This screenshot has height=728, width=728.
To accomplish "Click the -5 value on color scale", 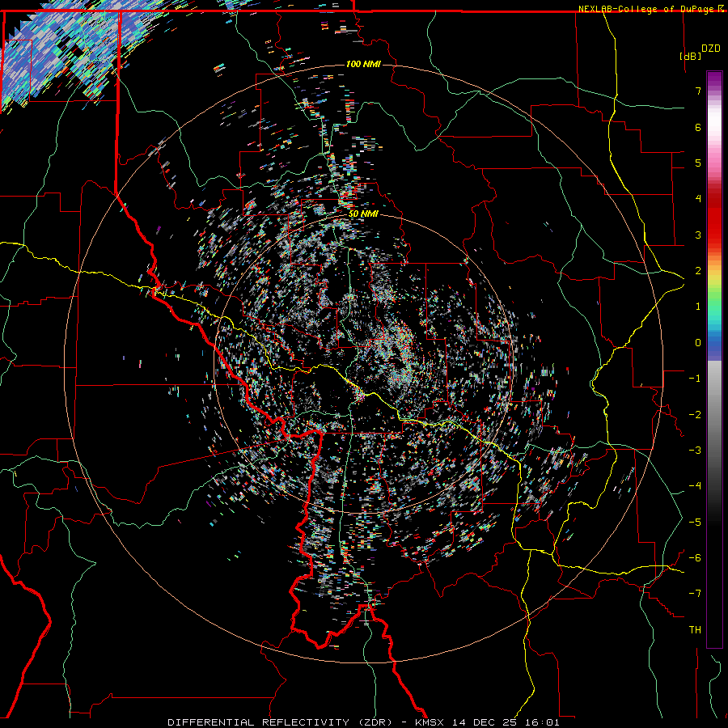I will click(x=695, y=523).
